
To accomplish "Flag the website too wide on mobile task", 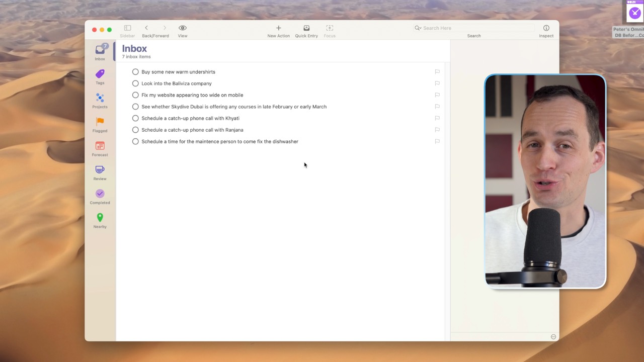I will point(437,95).
